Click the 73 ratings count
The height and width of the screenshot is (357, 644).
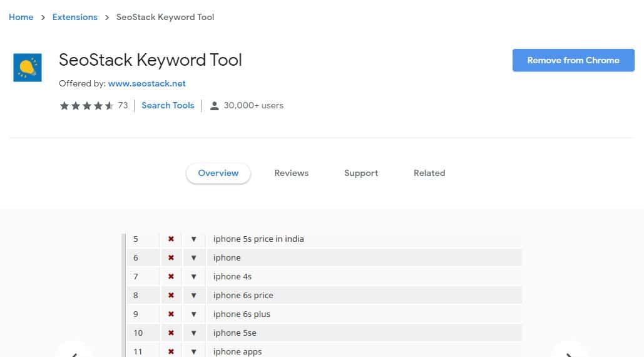[123, 106]
